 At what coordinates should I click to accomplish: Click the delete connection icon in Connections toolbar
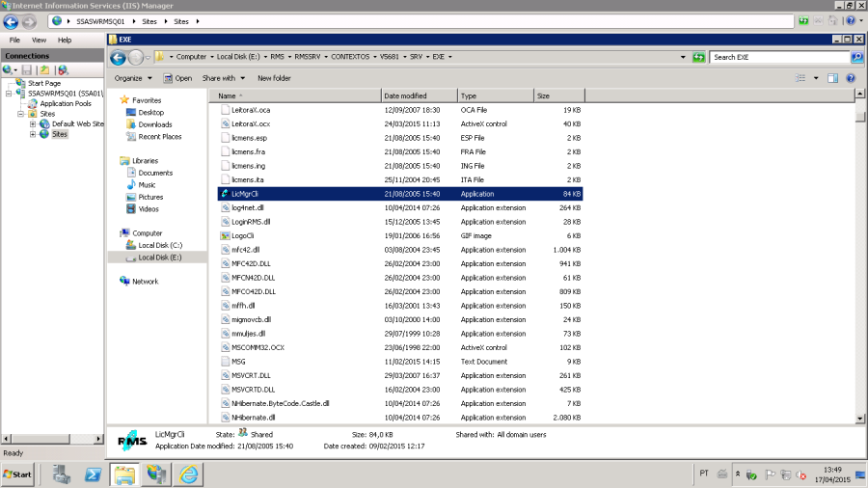(x=63, y=70)
